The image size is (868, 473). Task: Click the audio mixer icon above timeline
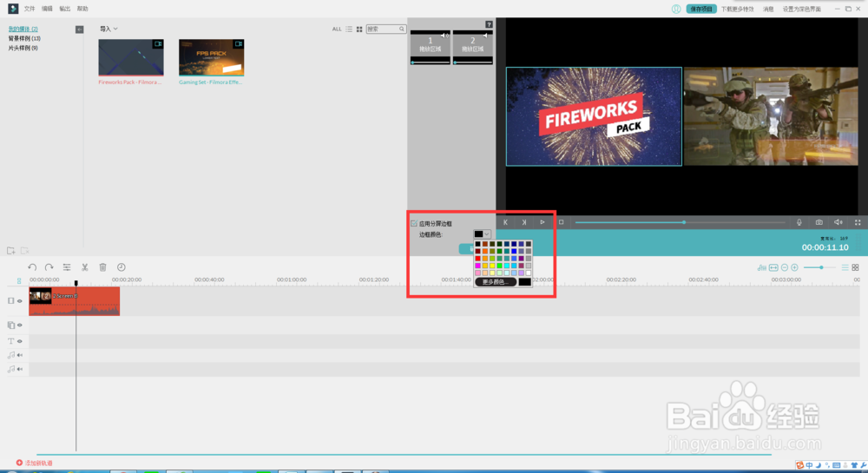coord(762,268)
